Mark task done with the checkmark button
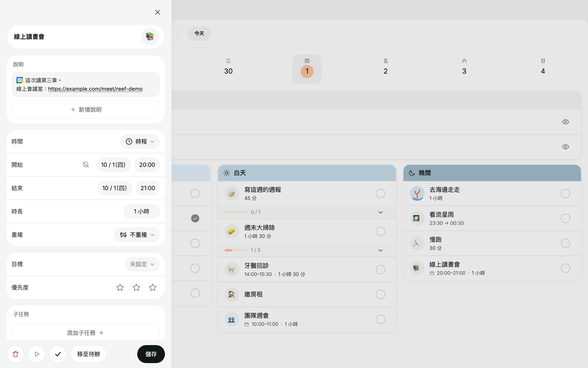Image resolution: width=588 pixels, height=368 pixels. 58,354
